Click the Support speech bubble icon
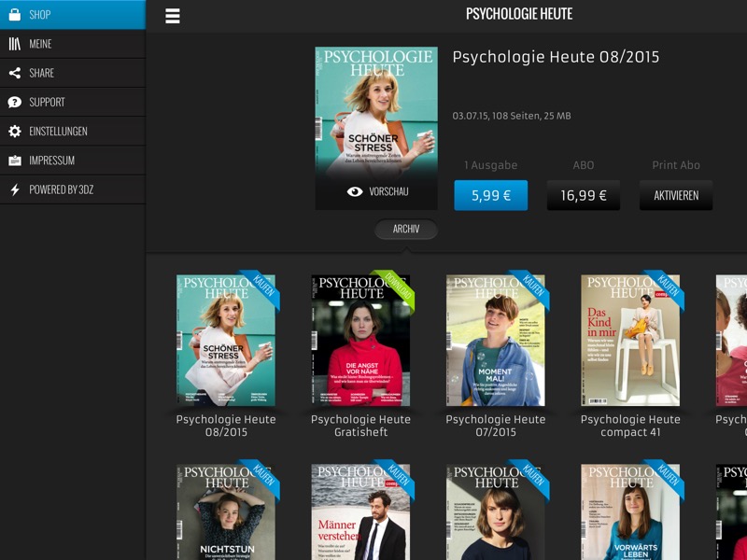This screenshot has height=560, width=747. (x=15, y=102)
